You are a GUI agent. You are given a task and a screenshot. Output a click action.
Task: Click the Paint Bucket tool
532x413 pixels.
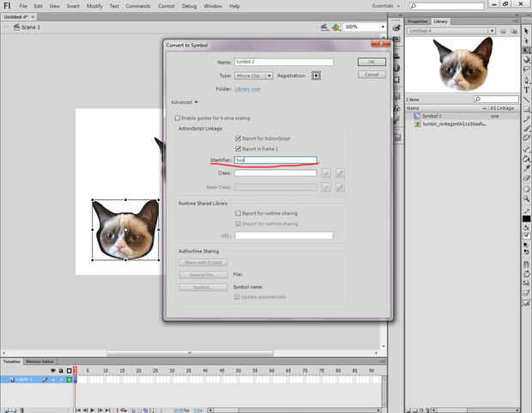coord(526,160)
